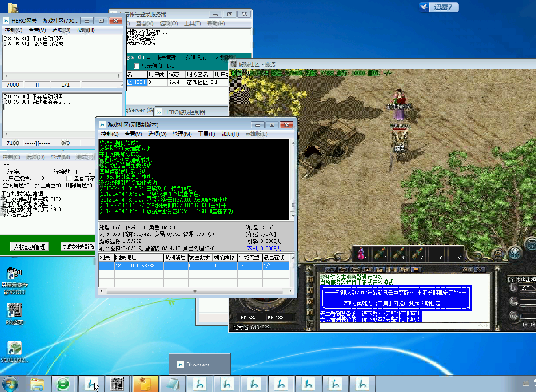The image size is (536, 392).
Task: Click the highlighted last chat channel icon
Action: [416, 270]
